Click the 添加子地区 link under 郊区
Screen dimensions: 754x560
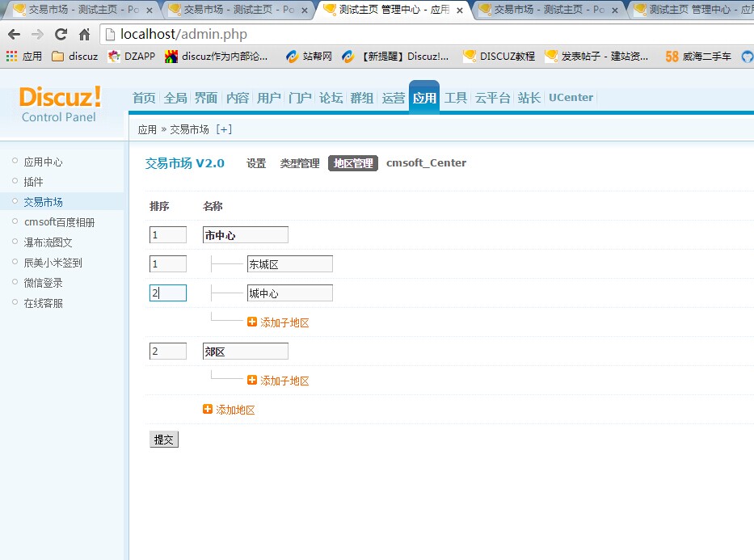(284, 381)
